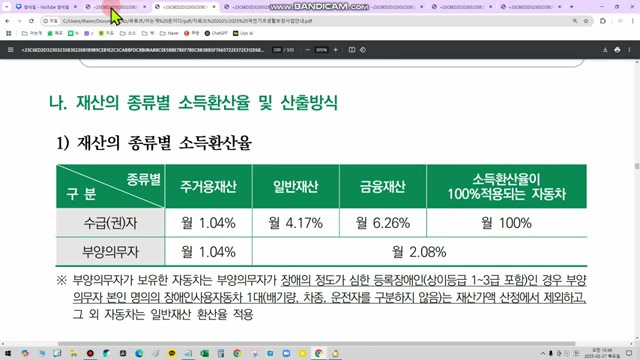This screenshot has width=640, height=360.
Task: Download the PDF file
Action: click(605, 50)
